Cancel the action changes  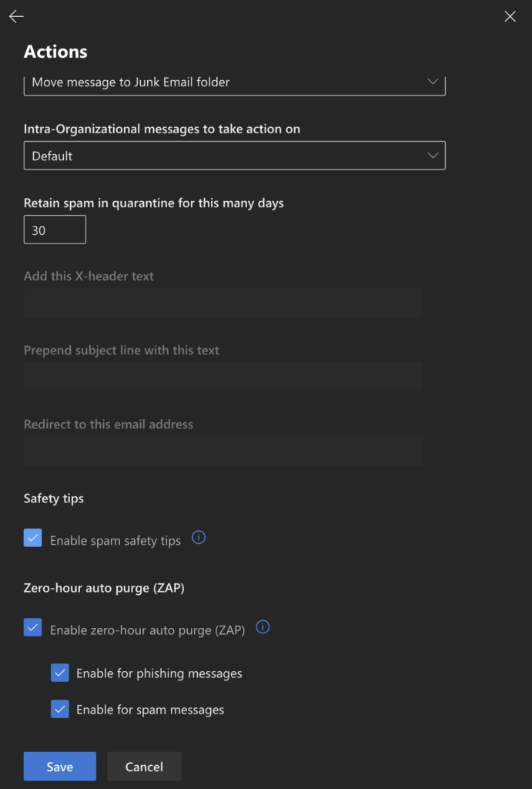[144, 767]
